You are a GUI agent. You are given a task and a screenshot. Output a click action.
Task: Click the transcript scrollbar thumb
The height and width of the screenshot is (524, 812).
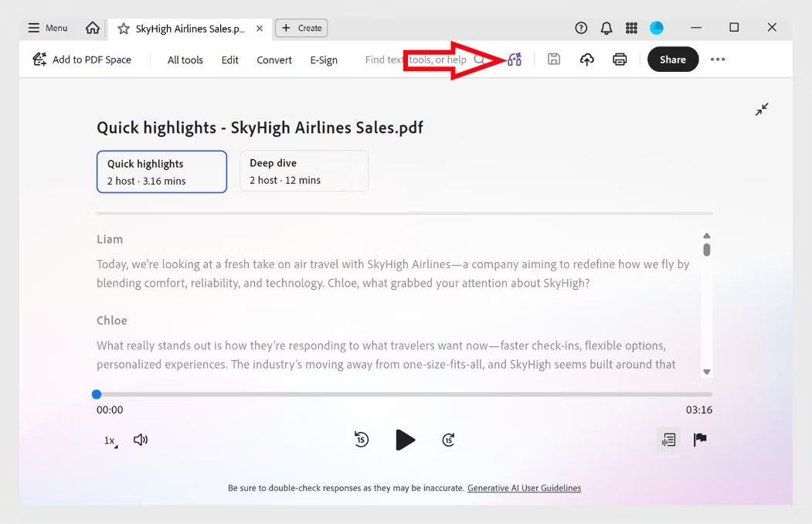[x=707, y=250]
